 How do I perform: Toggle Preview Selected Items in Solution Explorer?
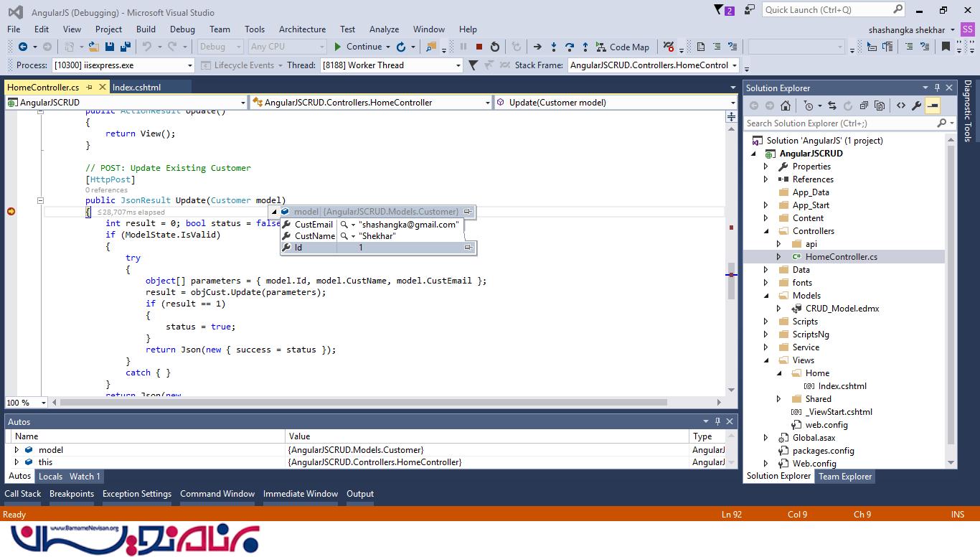tap(932, 106)
